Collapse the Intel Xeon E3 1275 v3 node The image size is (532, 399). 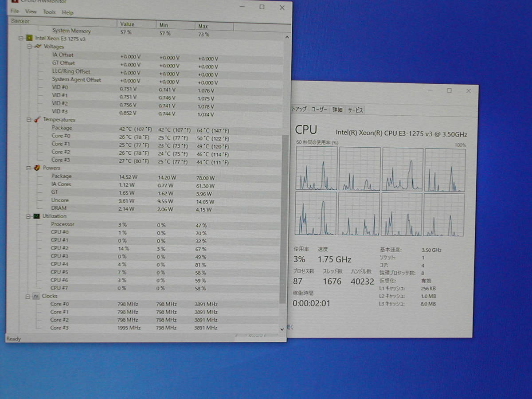(x=20, y=39)
